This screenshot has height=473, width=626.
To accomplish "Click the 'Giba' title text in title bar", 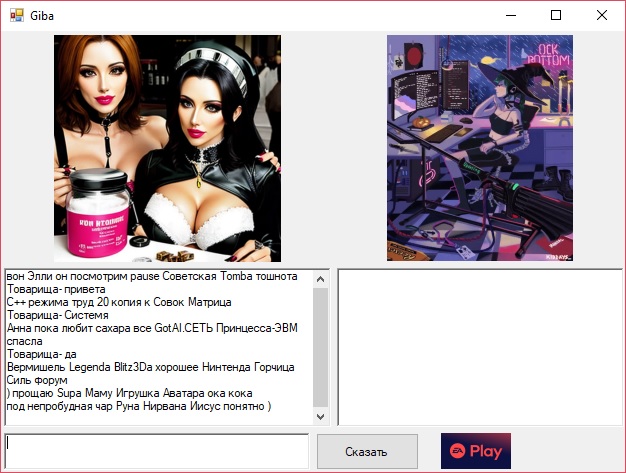I will [42, 16].
